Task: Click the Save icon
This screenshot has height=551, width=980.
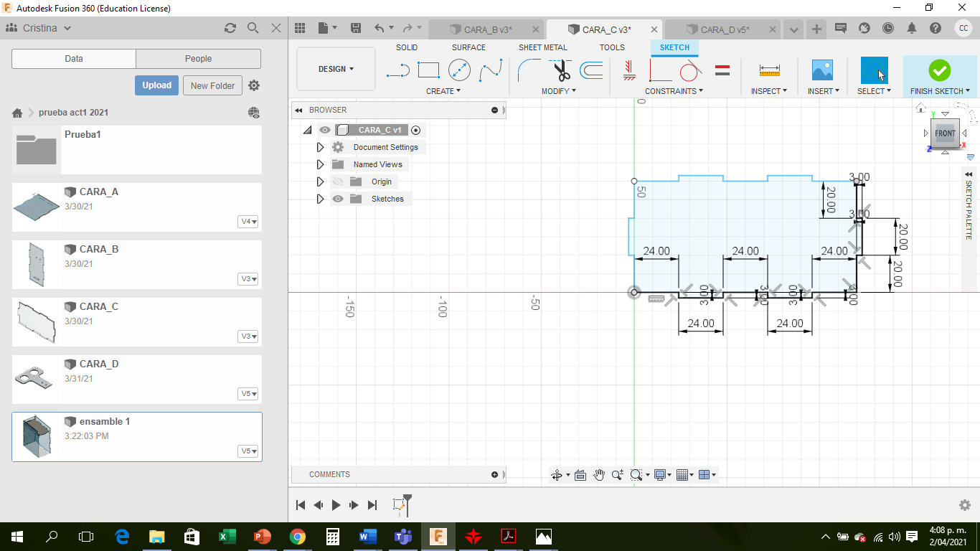Action: point(355,28)
